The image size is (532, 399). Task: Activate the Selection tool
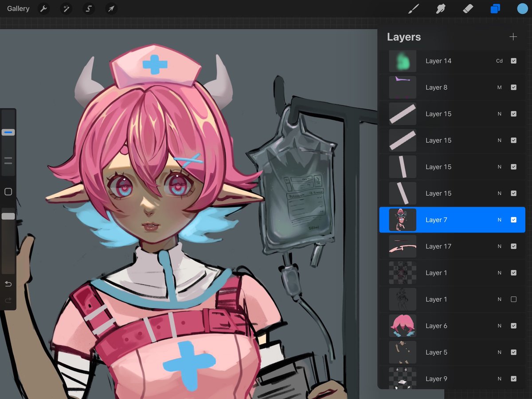(88, 8)
